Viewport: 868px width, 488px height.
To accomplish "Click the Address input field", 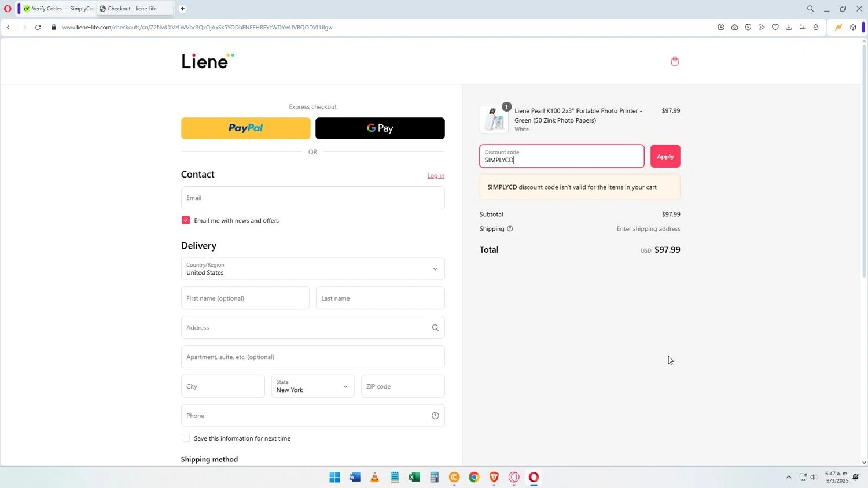I will [313, 328].
